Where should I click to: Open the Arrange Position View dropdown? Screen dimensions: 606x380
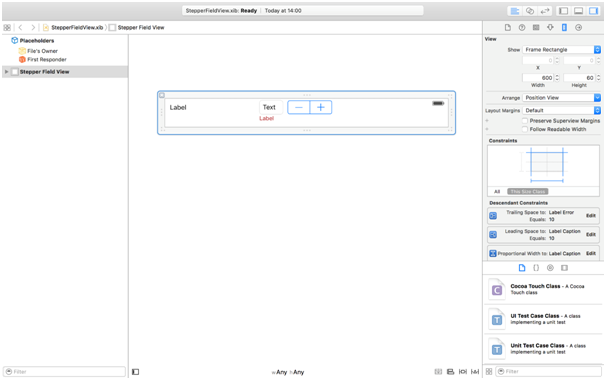click(562, 98)
